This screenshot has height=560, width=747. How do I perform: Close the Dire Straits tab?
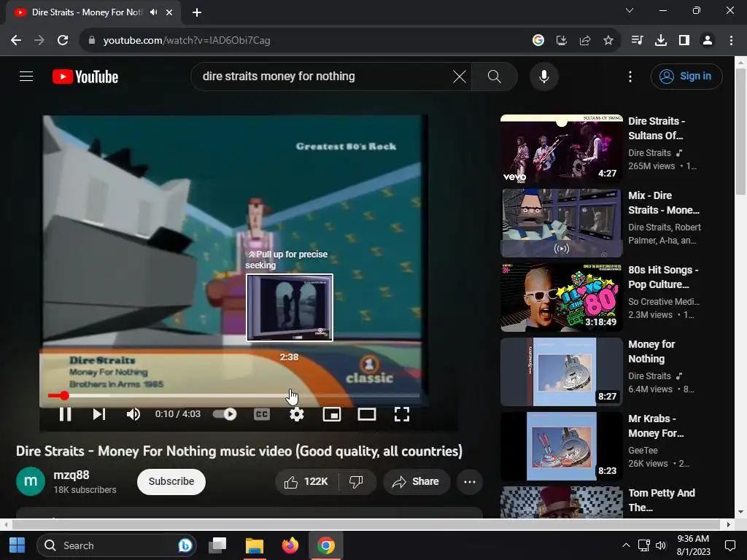click(x=169, y=12)
